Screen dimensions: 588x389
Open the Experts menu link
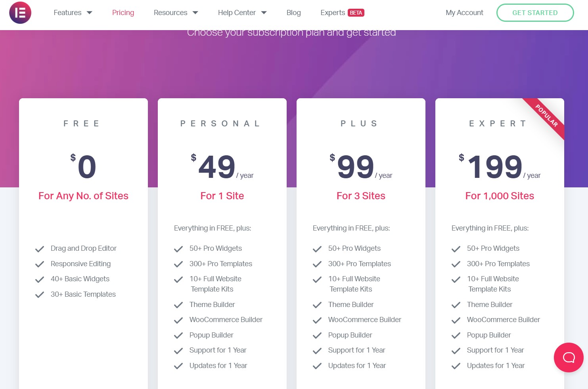333,13
